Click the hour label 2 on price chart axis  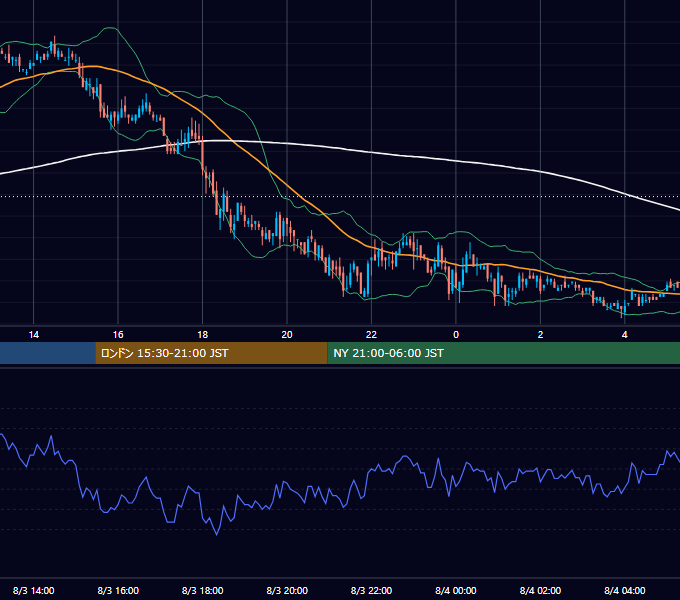tap(540, 335)
